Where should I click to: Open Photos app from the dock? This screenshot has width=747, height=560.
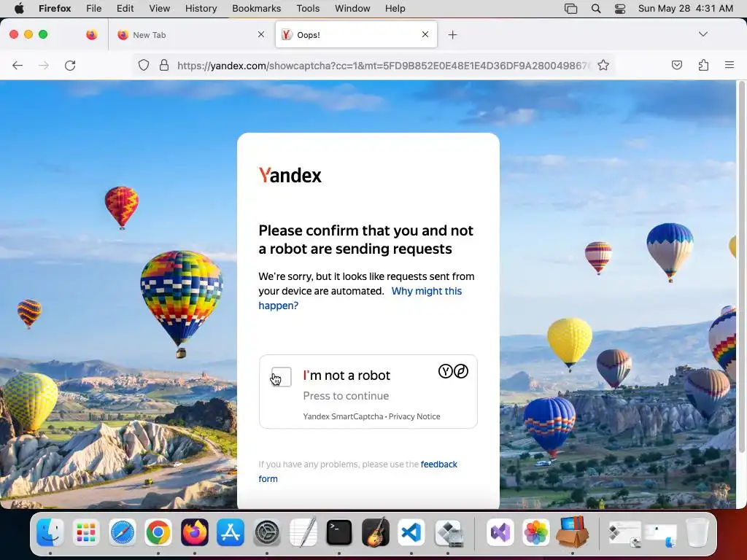(536, 532)
